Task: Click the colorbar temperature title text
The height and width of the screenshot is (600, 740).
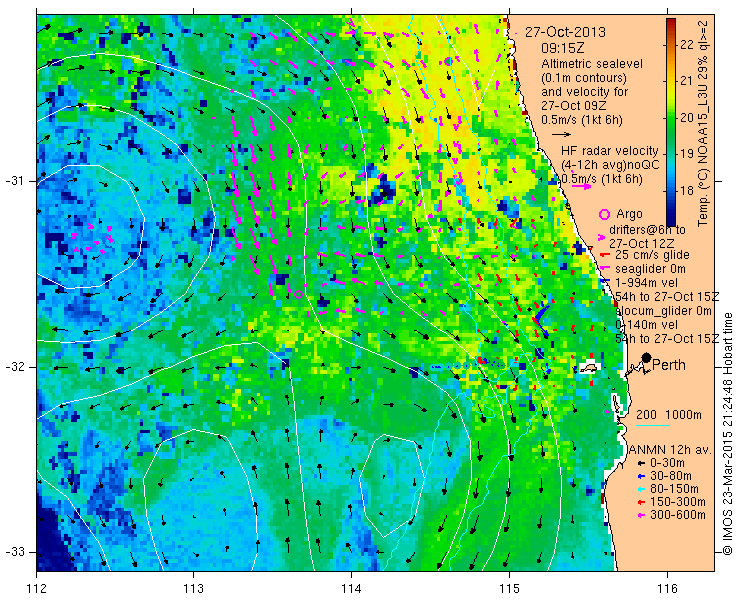Action: 703,122
